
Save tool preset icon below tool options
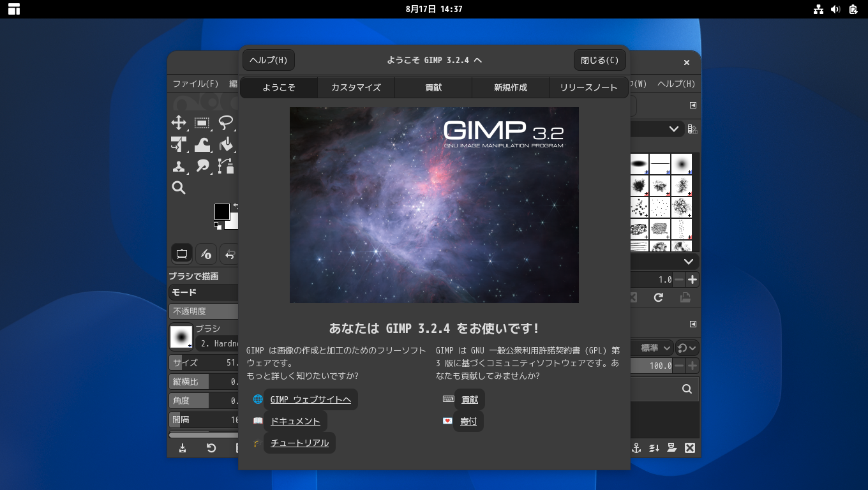coord(183,448)
